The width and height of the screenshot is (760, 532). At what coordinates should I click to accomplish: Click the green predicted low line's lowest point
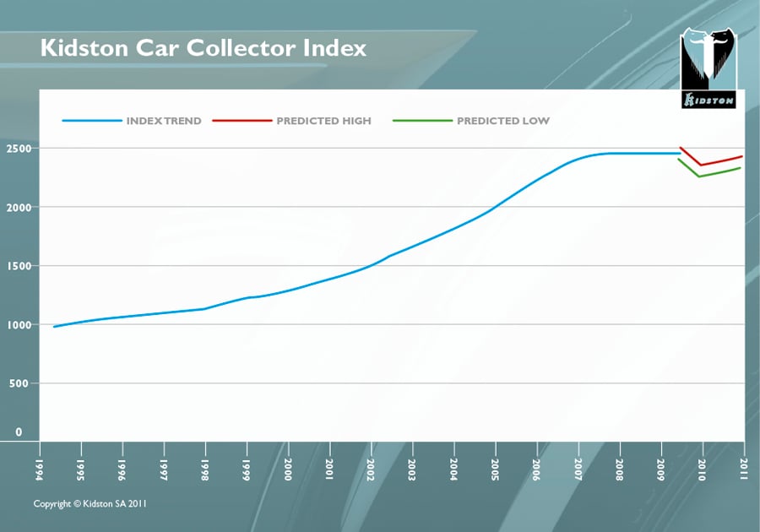click(x=699, y=176)
